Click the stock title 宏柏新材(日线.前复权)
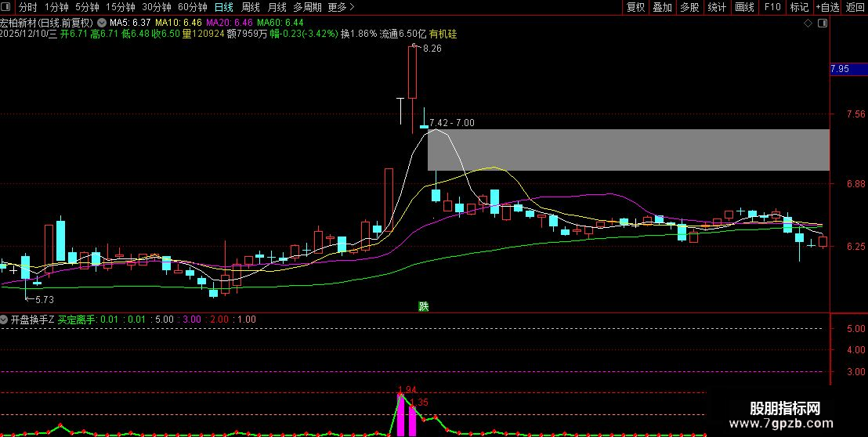The image size is (868, 437). click(47, 23)
